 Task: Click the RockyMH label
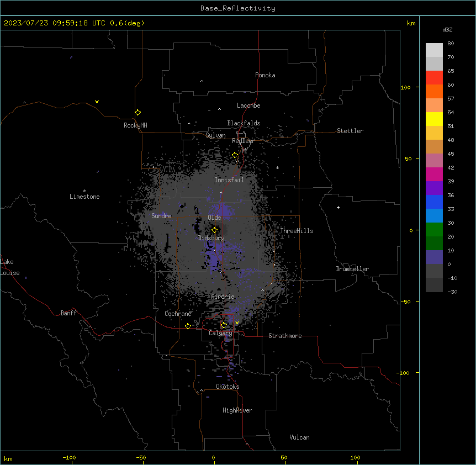coord(135,125)
